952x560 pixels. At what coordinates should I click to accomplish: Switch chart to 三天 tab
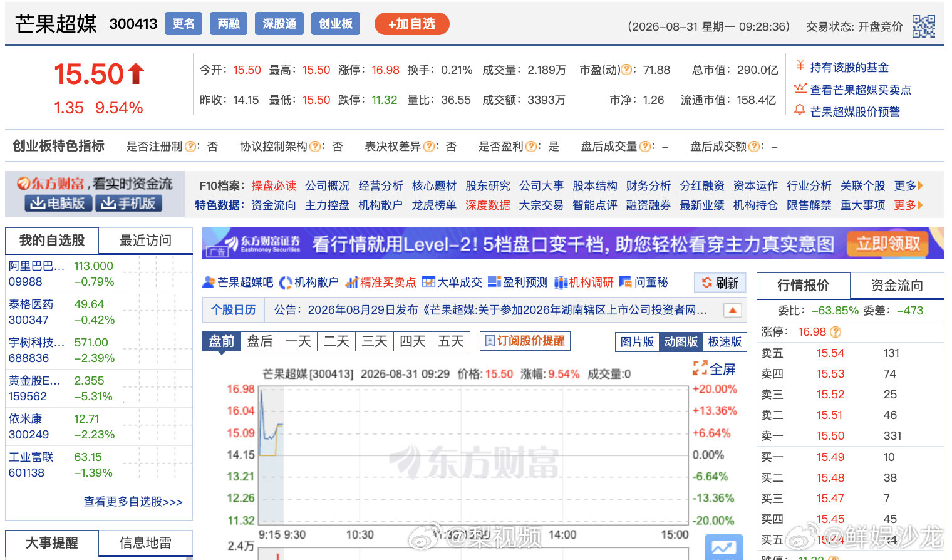374,341
